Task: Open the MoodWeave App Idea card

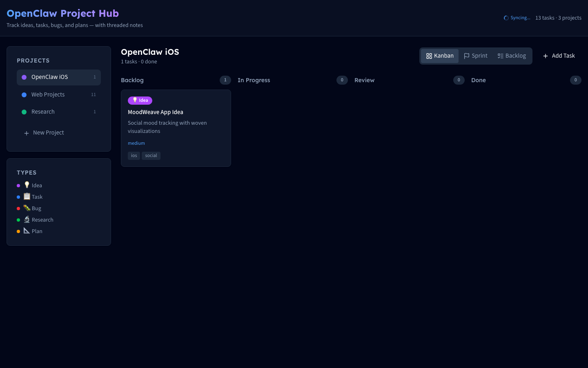Action: tap(156, 112)
